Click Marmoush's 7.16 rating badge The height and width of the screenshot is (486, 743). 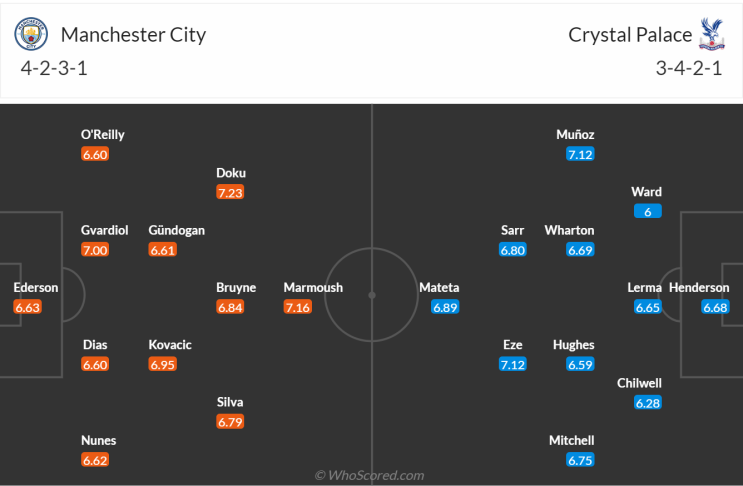[x=297, y=307]
